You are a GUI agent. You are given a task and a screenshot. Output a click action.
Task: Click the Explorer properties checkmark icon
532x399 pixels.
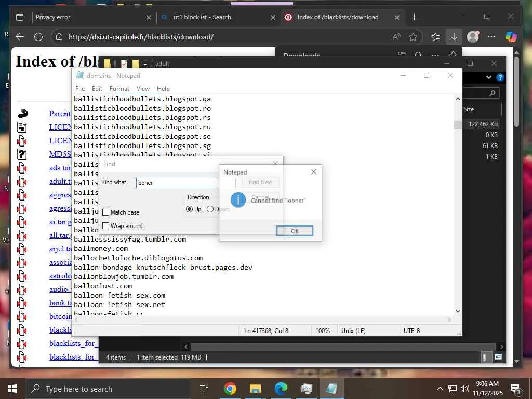tap(124, 63)
